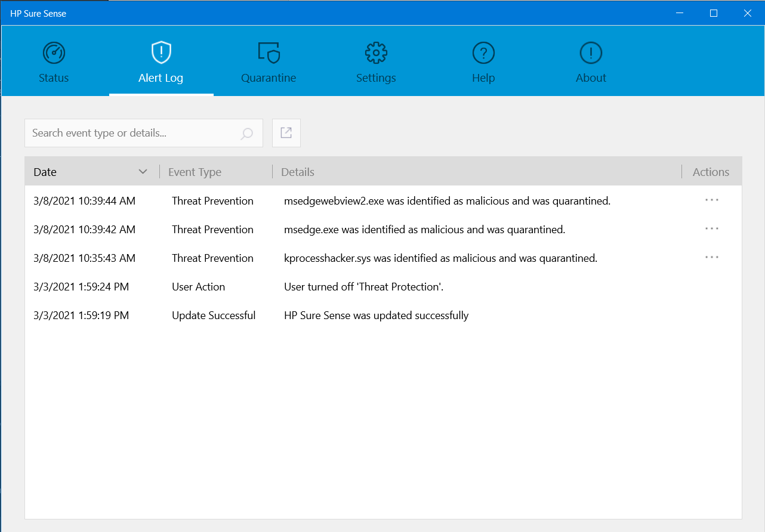Select the Alert Log shield icon
765x532 pixels.
161,52
